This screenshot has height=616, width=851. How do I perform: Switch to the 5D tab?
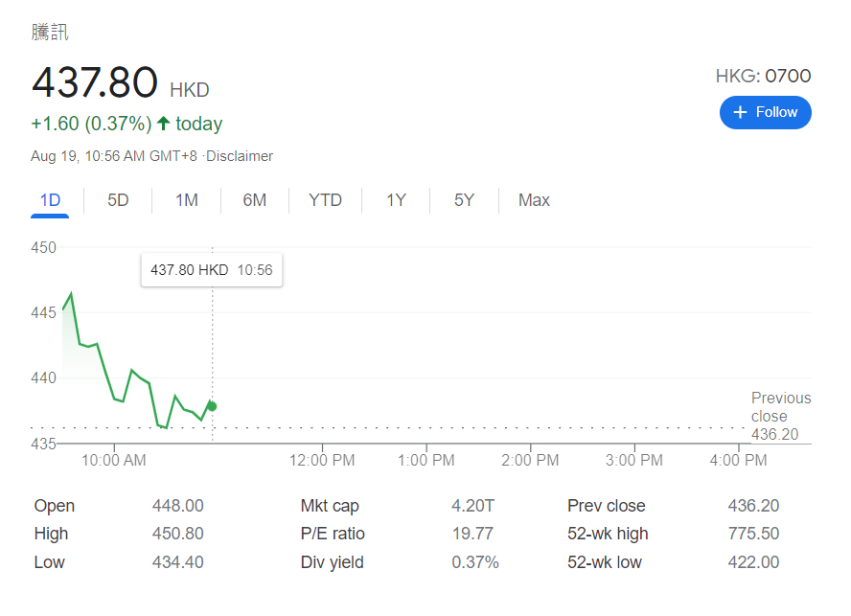pyautogui.click(x=118, y=200)
